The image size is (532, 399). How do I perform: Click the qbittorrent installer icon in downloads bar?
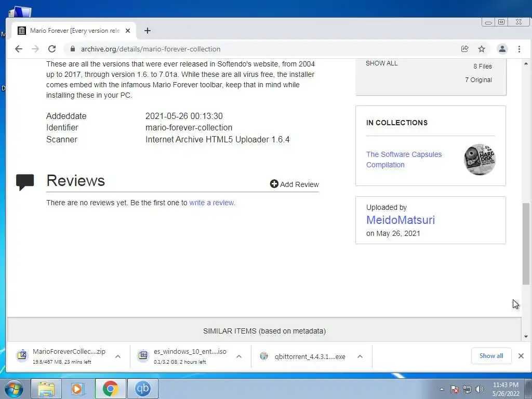tap(264, 356)
